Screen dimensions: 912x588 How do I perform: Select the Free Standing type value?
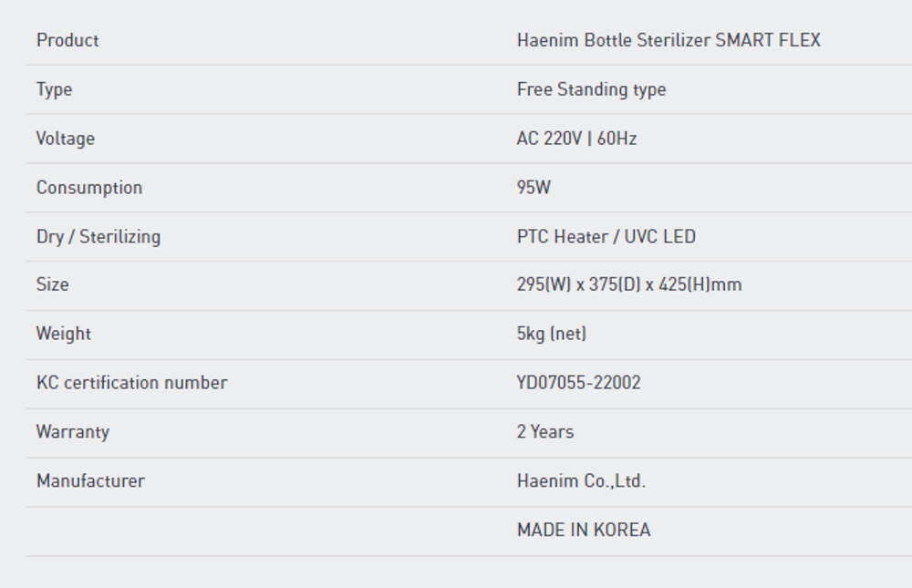pos(591,89)
